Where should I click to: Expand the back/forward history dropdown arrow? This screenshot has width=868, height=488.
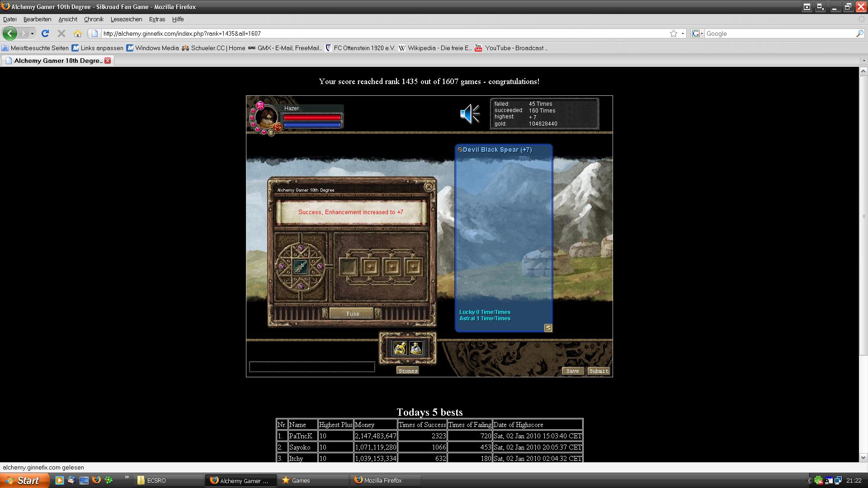32,33
